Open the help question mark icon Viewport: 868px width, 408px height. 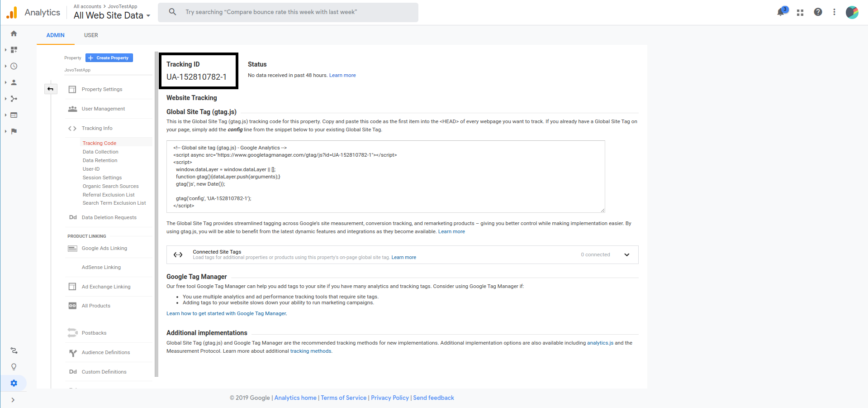tap(818, 12)
